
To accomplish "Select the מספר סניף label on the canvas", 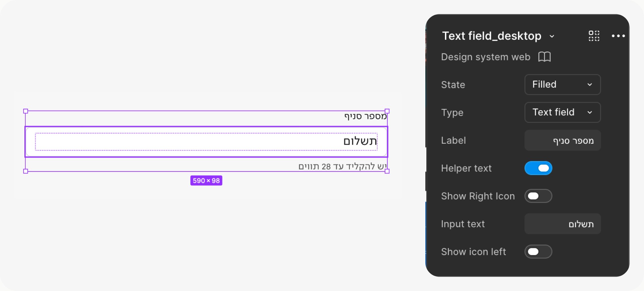I will (x=365, y=116).
